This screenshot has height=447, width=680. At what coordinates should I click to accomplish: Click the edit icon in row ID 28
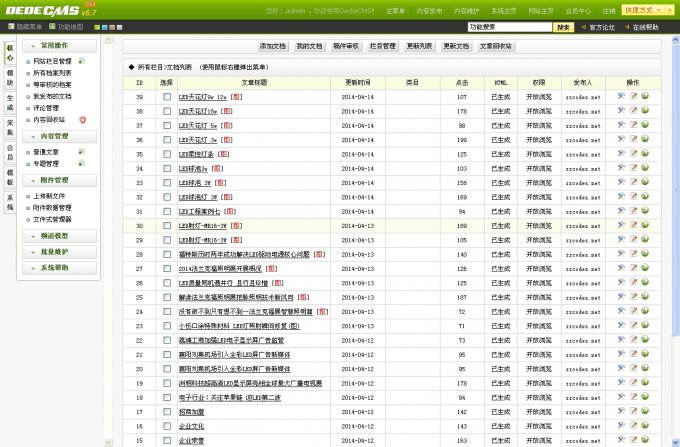point(634,253)
